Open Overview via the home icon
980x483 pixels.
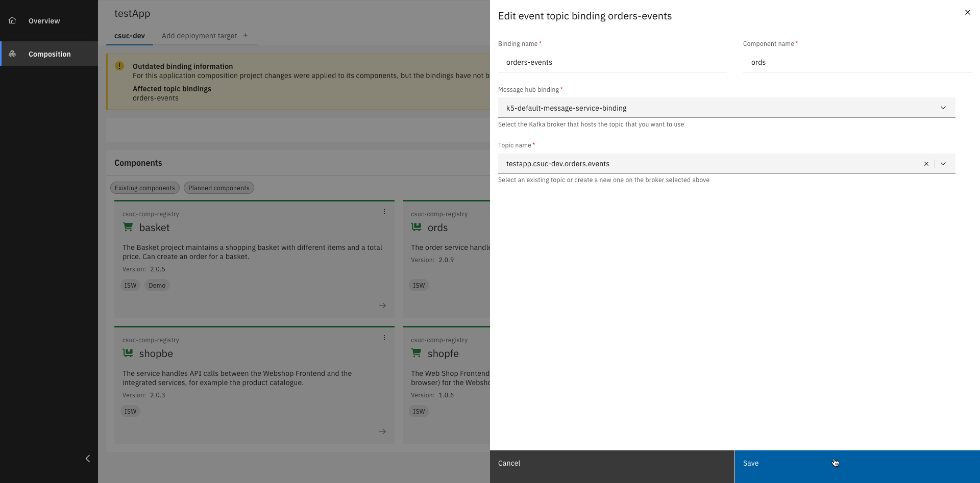coord(12,20)
